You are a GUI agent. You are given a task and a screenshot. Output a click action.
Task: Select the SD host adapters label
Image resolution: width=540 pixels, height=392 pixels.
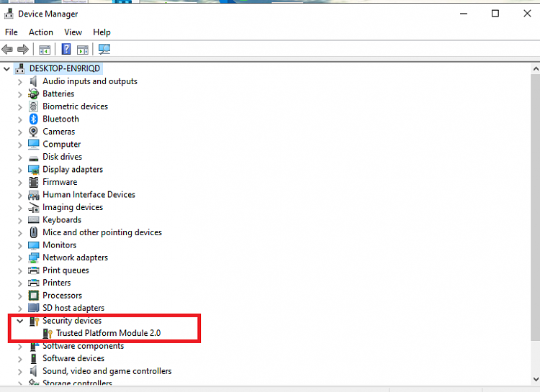tap(73, 308)
